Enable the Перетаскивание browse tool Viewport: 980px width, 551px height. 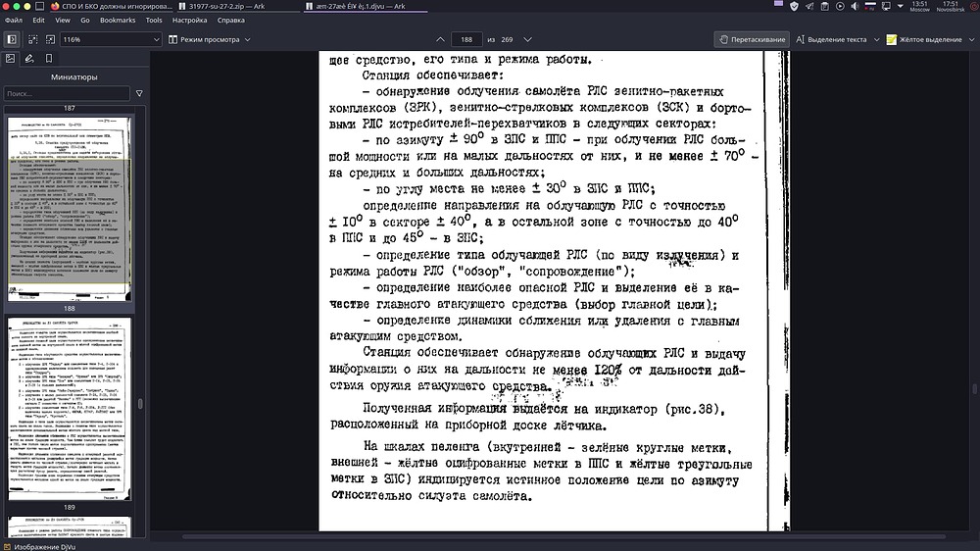coord(751,39)
